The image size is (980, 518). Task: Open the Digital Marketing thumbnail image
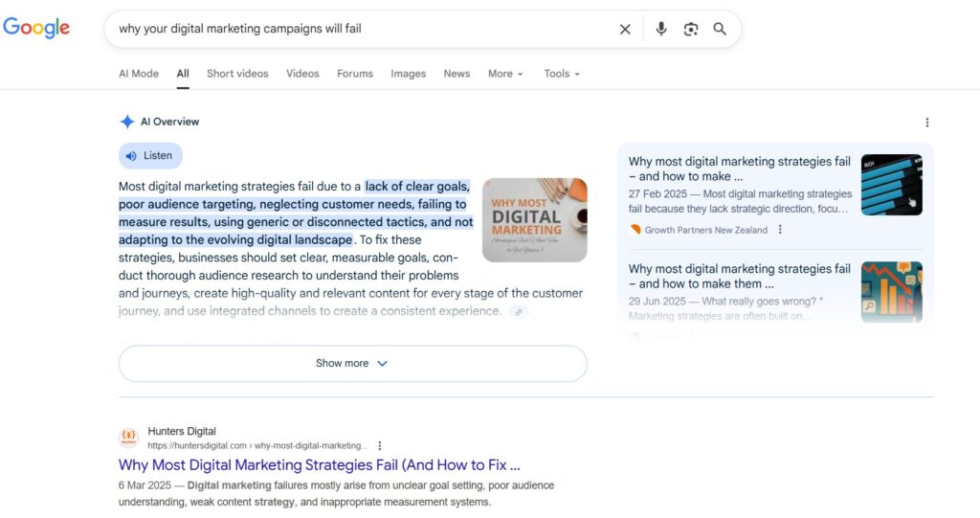[x=534, y=220]
